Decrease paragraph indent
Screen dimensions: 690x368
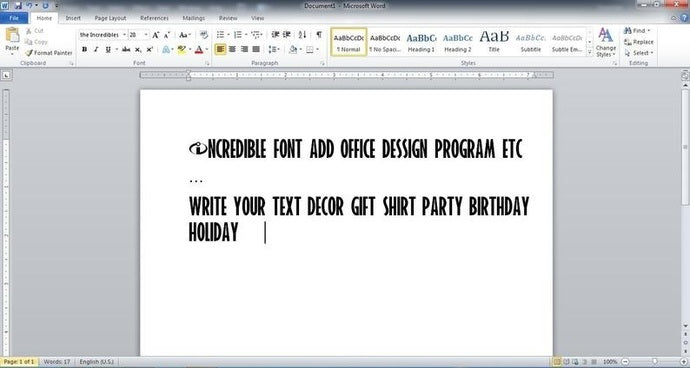(275, 34)
